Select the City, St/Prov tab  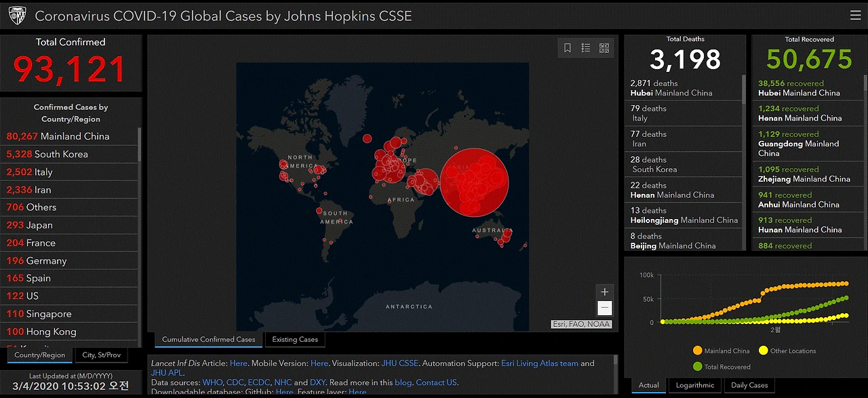click(x=102, y=355)
